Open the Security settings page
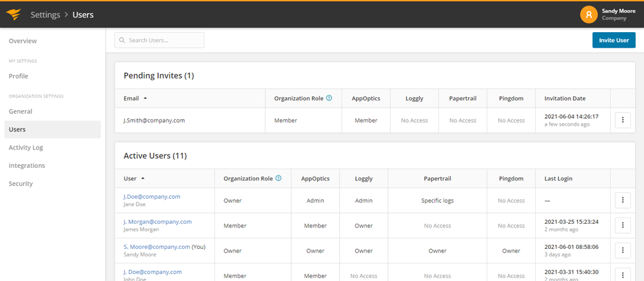This screenshot has width=644, height=281. [x=21, y=184]
